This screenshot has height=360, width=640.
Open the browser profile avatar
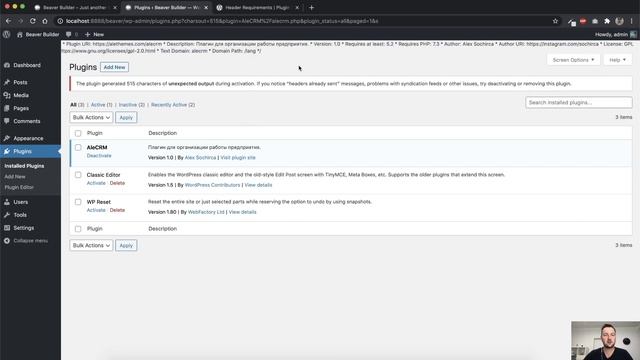(x=619, y=21)
